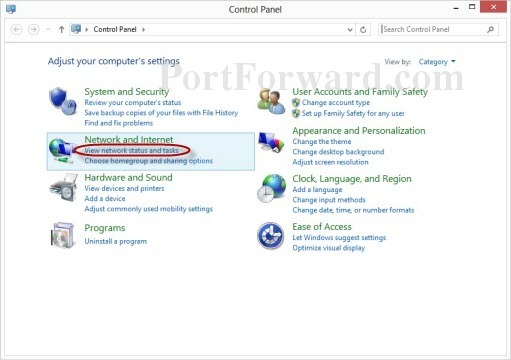Click the Back navigation arrow
Screen dimensions: 511x360
16,30
